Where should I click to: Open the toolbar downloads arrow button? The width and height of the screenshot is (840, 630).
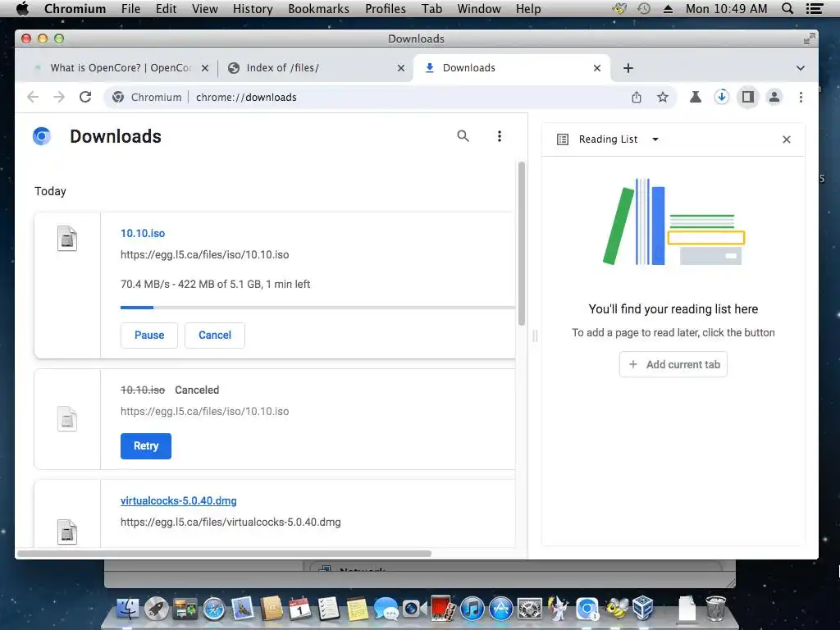pyautogui.click(x=722, y=97)
